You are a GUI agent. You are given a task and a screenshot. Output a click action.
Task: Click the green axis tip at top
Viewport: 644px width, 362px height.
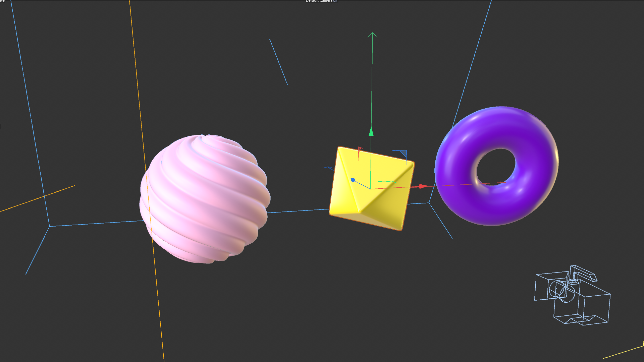point(372,34)
